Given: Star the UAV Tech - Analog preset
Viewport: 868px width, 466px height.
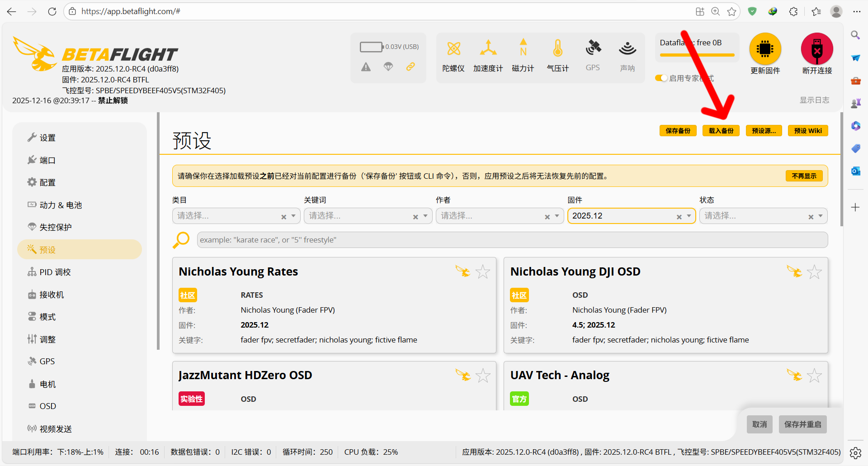Looking at the screenshot, I should [814, 375].
